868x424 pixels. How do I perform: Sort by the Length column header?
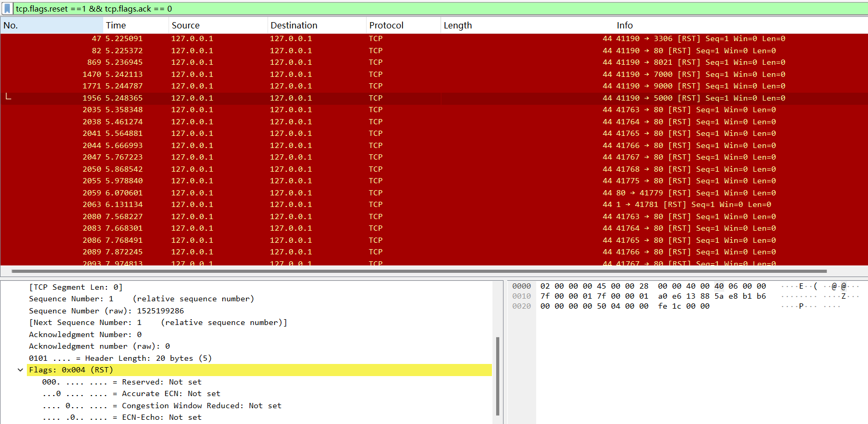tap(527, 25)
